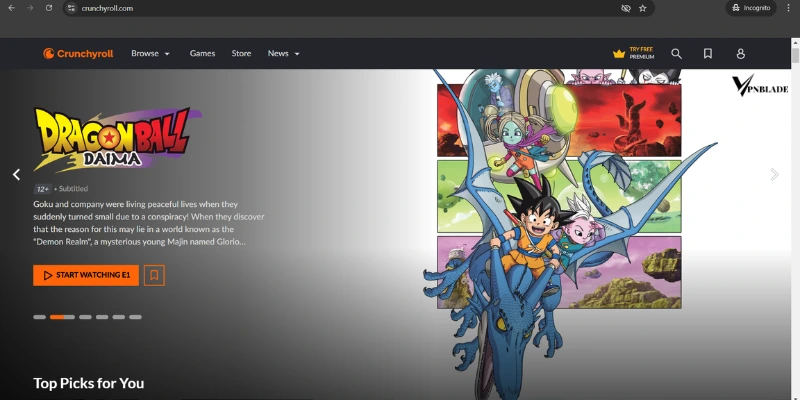The height and width of the screenshot is (400, 800).
Task: Click the Crunchyroll logo
Action: tap(78, 54)
